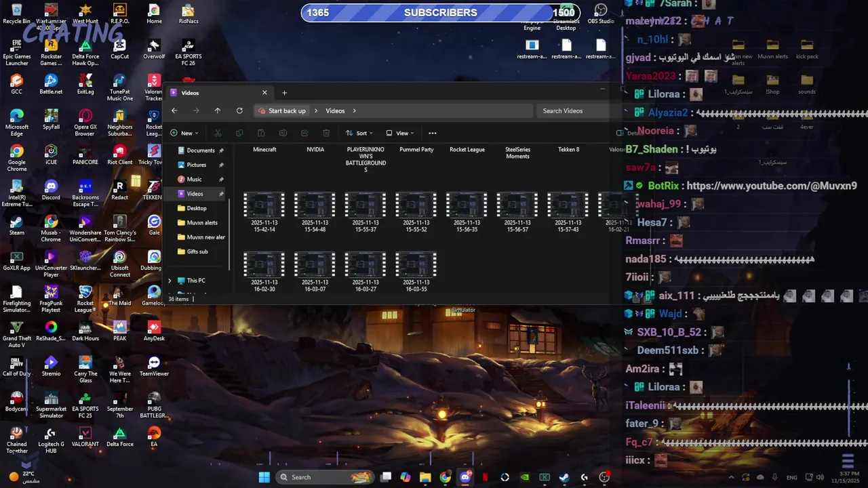Screen dimensions: 868x488
Task: Click the Share icon in Explorer toolbar
Action: (304, 133)
